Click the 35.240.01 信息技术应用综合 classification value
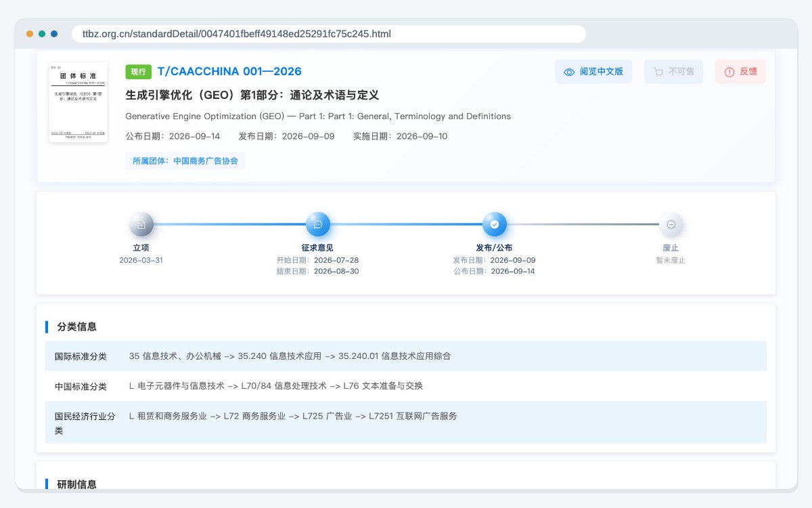 [x=394, y=356]
